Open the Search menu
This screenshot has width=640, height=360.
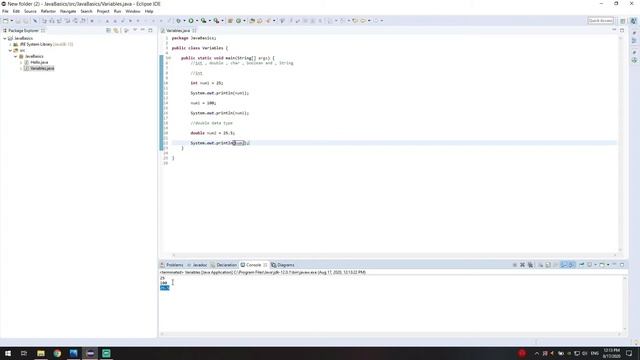coord(86,11)
